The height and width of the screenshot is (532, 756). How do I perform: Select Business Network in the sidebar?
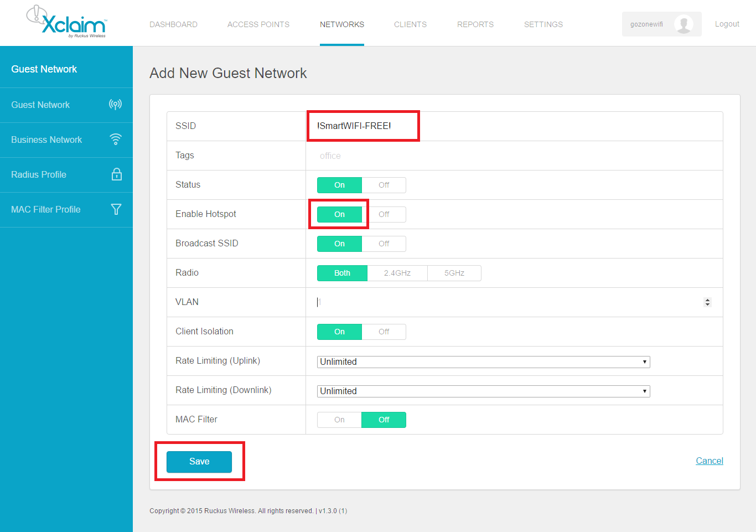tap(66, 140)
